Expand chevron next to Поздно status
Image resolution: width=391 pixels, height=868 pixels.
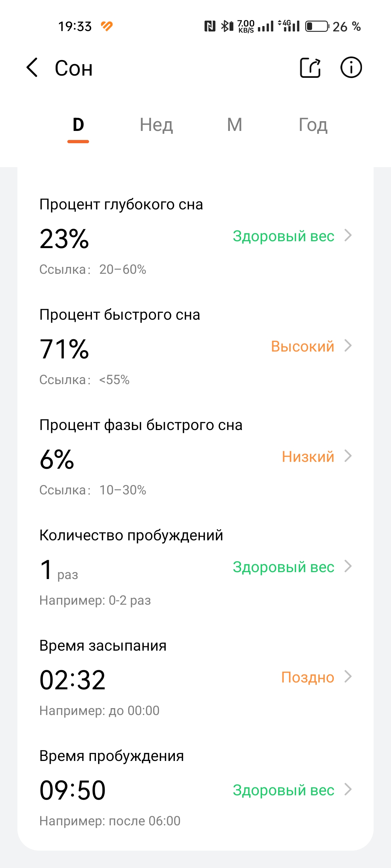point(348,677)
